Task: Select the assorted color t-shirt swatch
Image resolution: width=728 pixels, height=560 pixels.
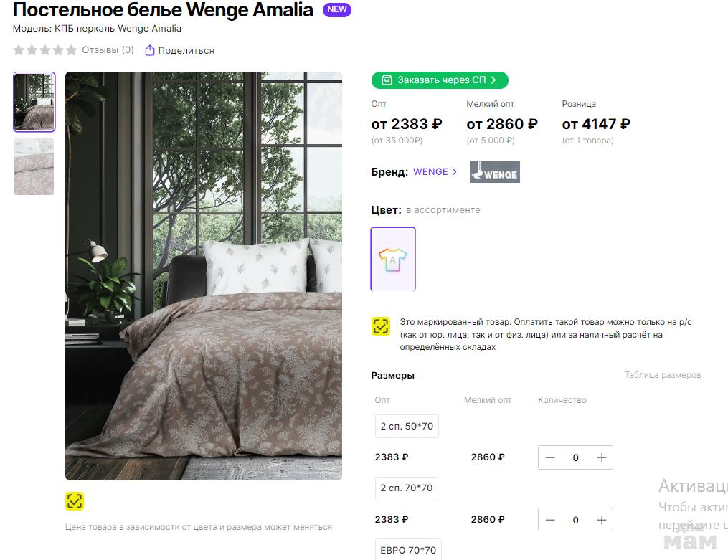Action: point(393,259)
